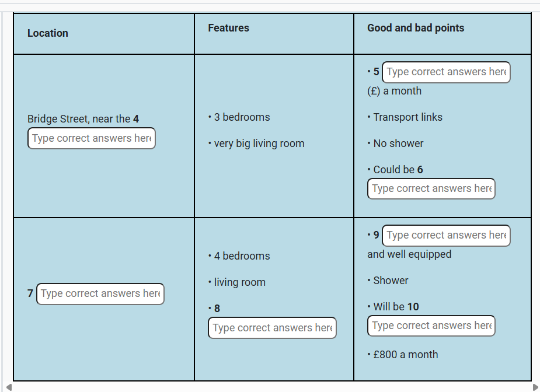Click the 'No shower' bullet point
Viewport: 540px width, 392px height.
[398, 143]
